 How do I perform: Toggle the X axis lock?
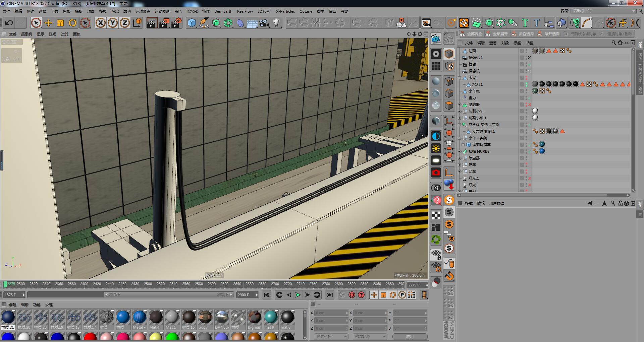(x=101, y=23)
